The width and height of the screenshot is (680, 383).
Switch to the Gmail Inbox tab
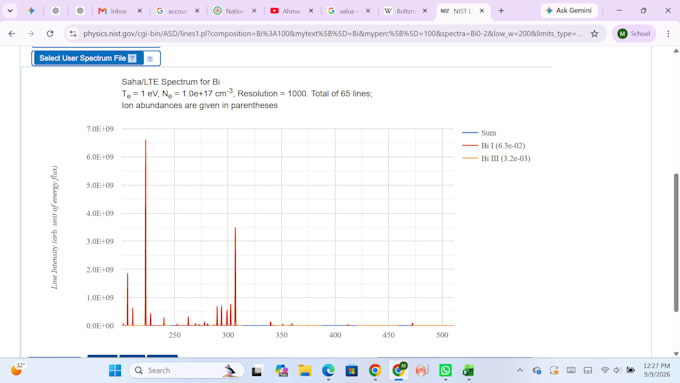pyautogui.click(x=113, y=11)
